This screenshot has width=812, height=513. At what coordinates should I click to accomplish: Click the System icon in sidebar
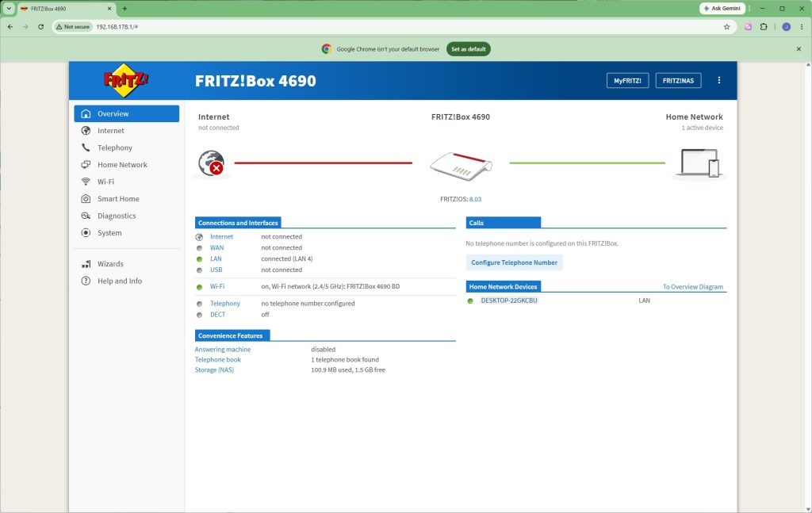(x=86, y=233)
